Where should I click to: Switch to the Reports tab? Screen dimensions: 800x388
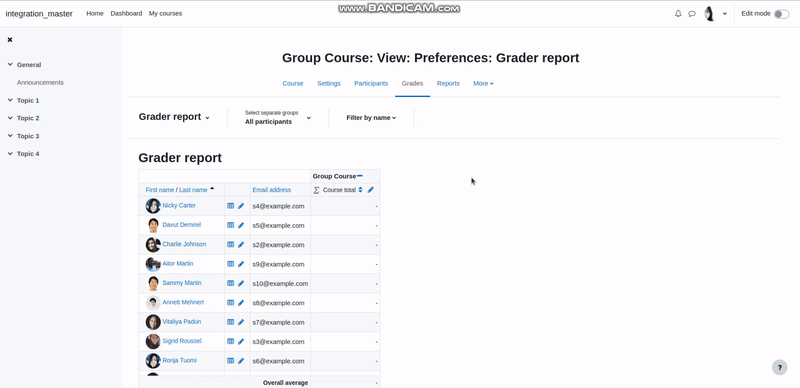(x=448, y=84)
